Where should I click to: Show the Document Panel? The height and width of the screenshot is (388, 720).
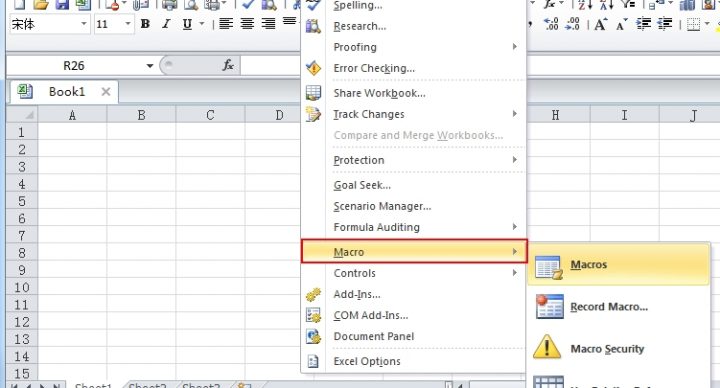[x=413, y=337]
